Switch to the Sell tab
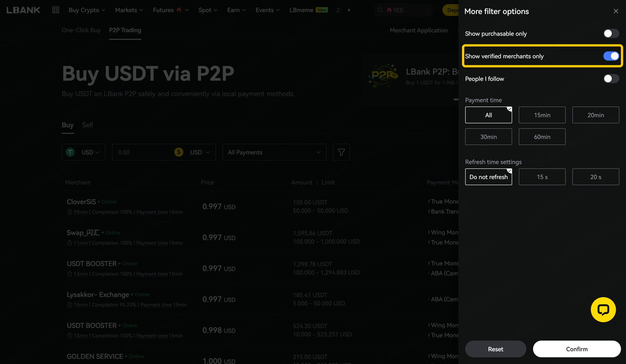Image resolution: width=626 pixels, height=364 pixels. click(88, 125)
